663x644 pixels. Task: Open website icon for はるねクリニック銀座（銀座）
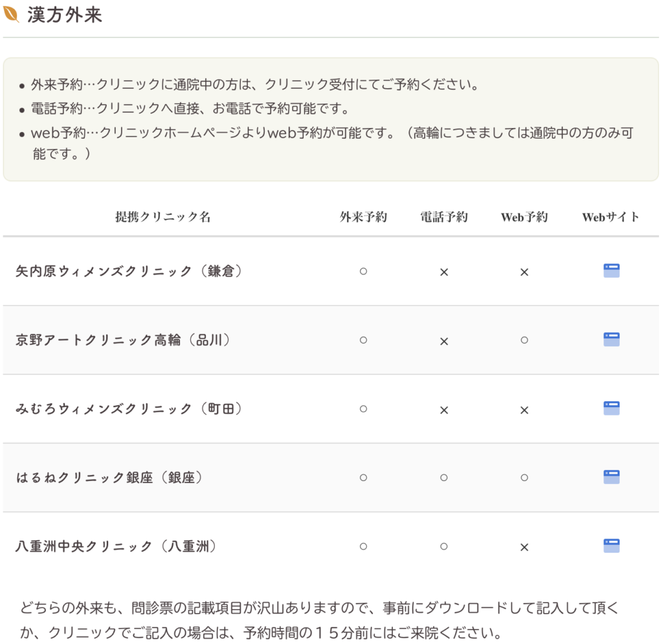611,478
